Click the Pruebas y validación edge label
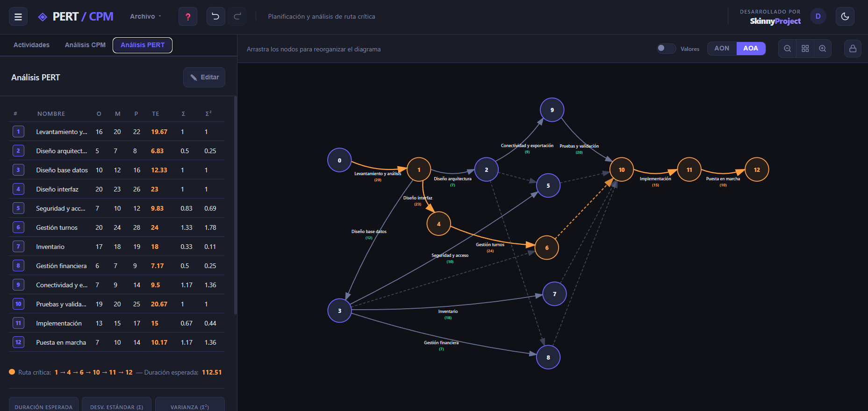 point(579,146)
